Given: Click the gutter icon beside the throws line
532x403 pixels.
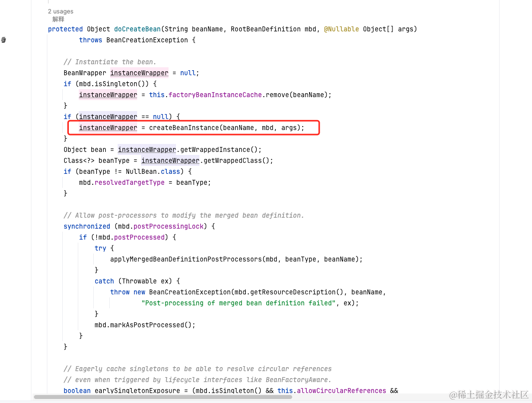Looking at the screenshot, I should [x=3, y=40].
